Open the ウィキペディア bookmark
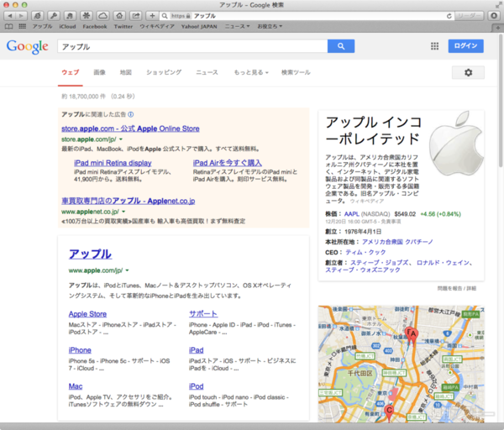Viewport: 504px width, 430px height. (x=157, y=26)
